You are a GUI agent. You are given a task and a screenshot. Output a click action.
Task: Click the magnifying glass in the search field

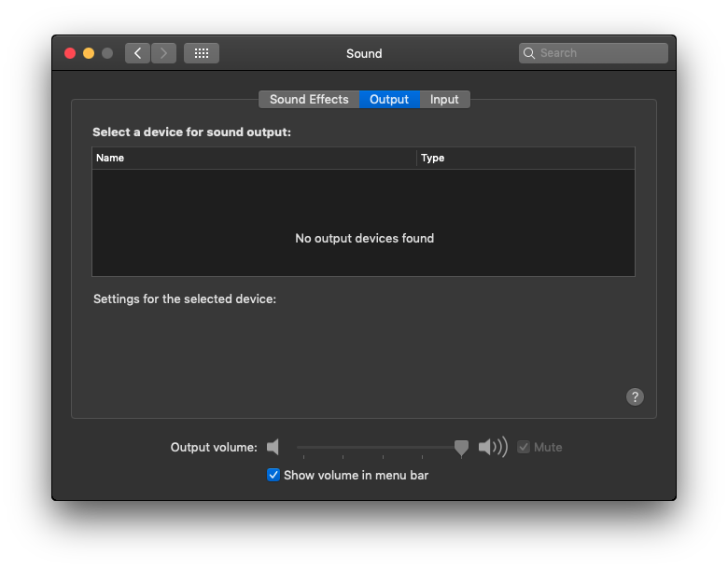(529, 53)
